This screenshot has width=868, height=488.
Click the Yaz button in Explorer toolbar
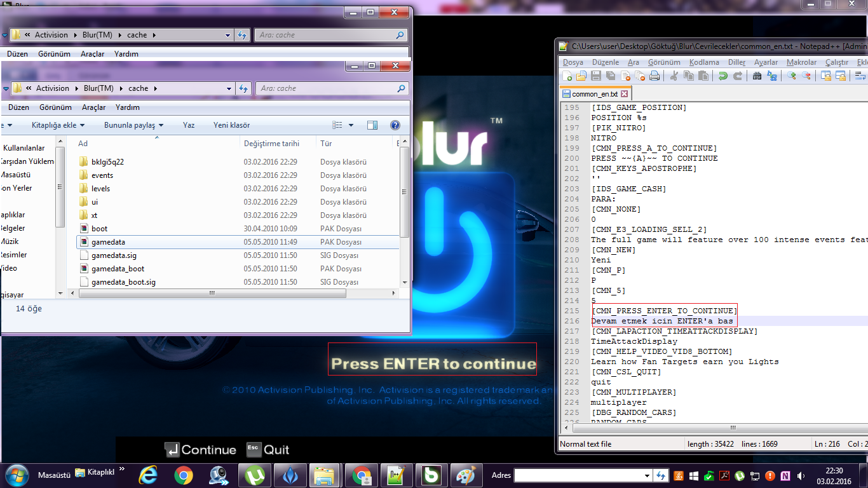coord(189,125)
